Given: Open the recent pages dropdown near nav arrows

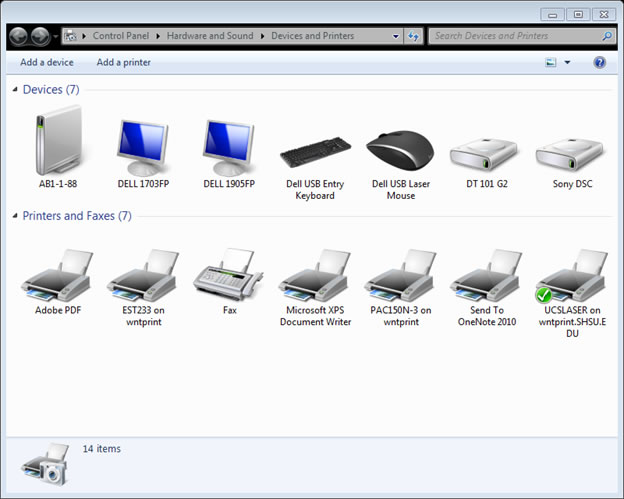Looking at the screenshot, I should pyautogui.click(x=55, y=37).
